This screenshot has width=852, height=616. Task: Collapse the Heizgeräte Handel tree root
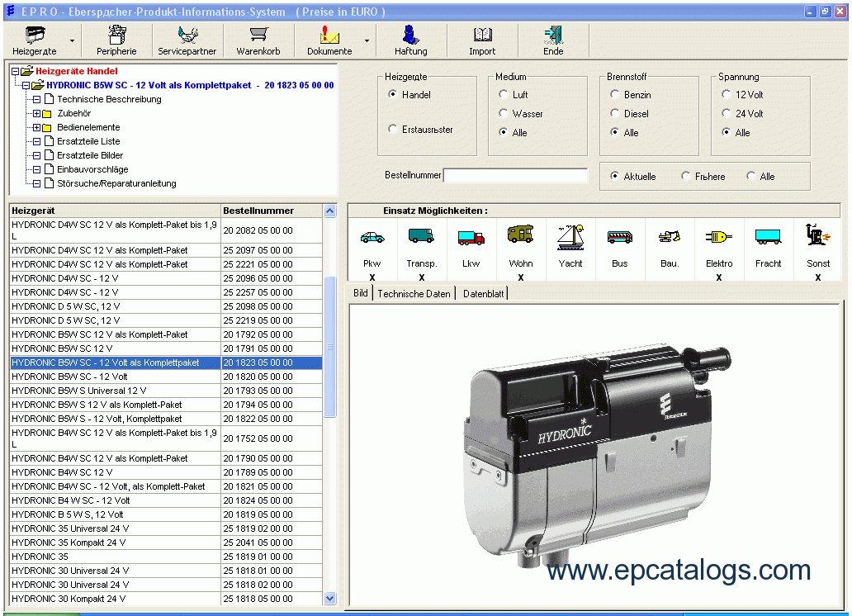(15, 71)
